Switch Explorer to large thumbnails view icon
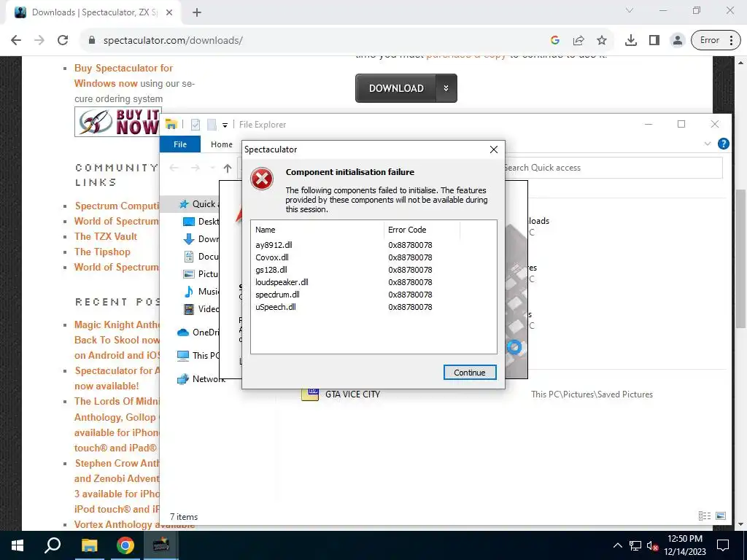This screenshot has height=560, width=747. [721, 516]
